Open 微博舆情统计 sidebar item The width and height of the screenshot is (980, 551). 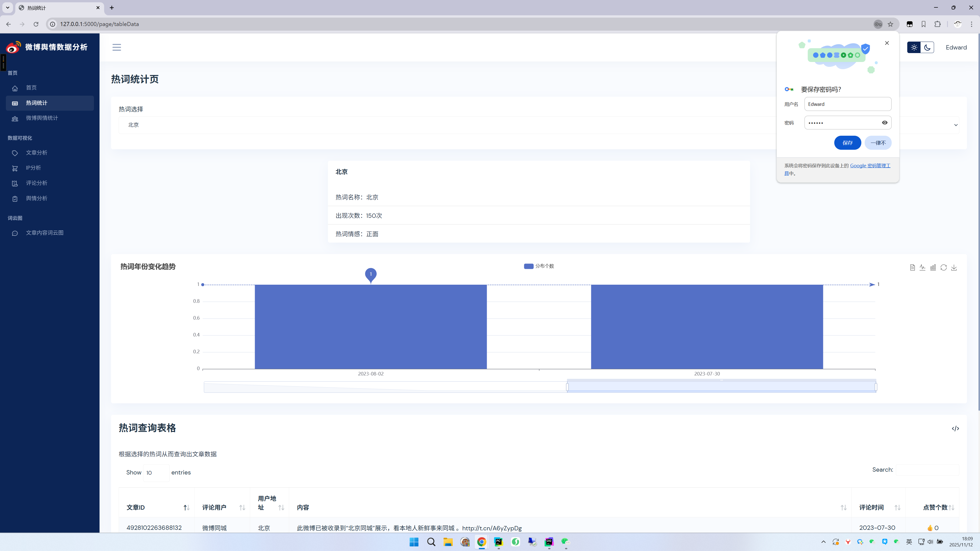[x=42, y=118]
